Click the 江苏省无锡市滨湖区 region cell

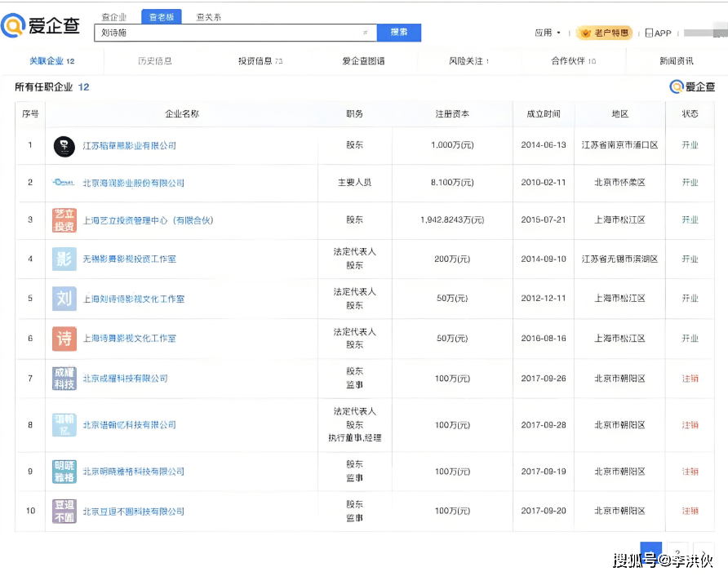[619, 259]
